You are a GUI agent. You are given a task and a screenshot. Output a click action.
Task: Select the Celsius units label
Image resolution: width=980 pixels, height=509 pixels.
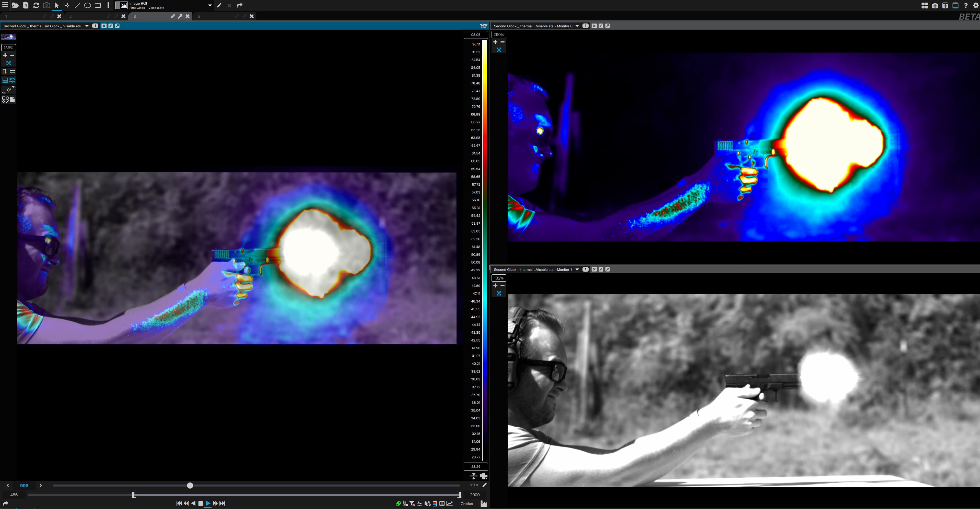(467, 504)
